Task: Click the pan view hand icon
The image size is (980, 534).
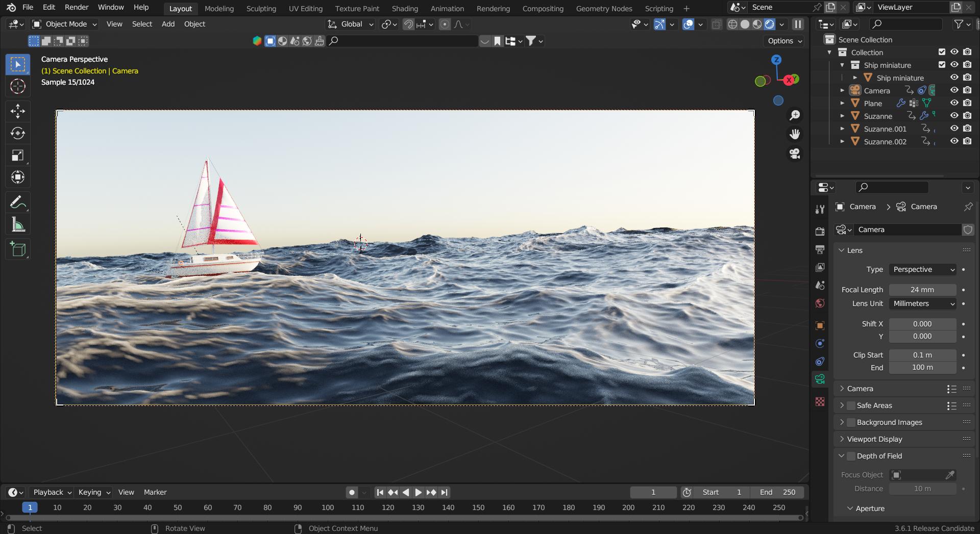Action: point(795,135)
